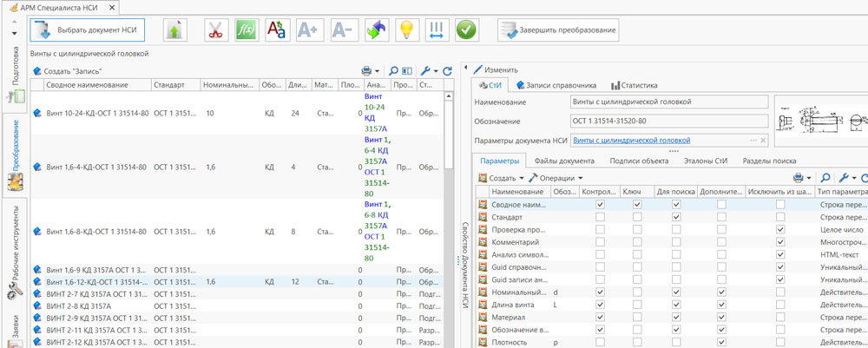Refresh the left records table
868x348 pixels.
pyautogui.click(x=448, y=71)
